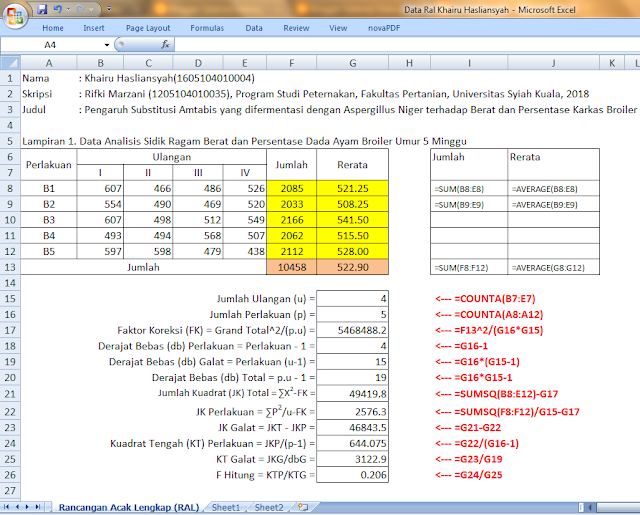
Task: Select column A header
Action: click(49, 63)
